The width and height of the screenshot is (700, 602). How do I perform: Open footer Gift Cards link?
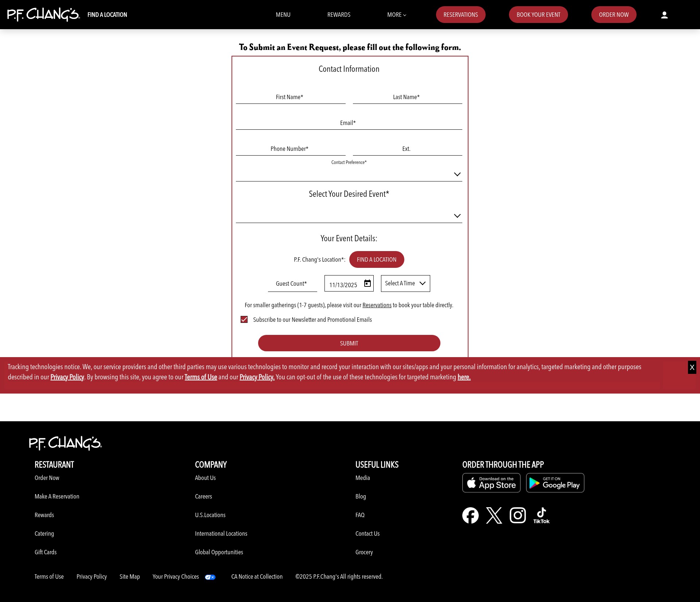46,552
